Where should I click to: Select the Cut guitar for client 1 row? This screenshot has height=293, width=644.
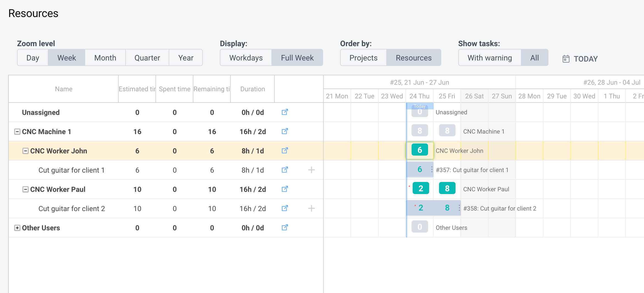pyautogui.click(x=166, y=170)
